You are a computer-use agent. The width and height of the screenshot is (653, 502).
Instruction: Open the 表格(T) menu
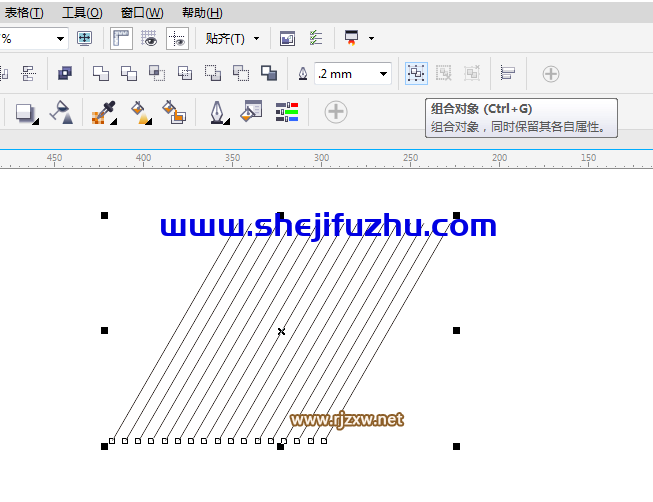pos(23,13)
